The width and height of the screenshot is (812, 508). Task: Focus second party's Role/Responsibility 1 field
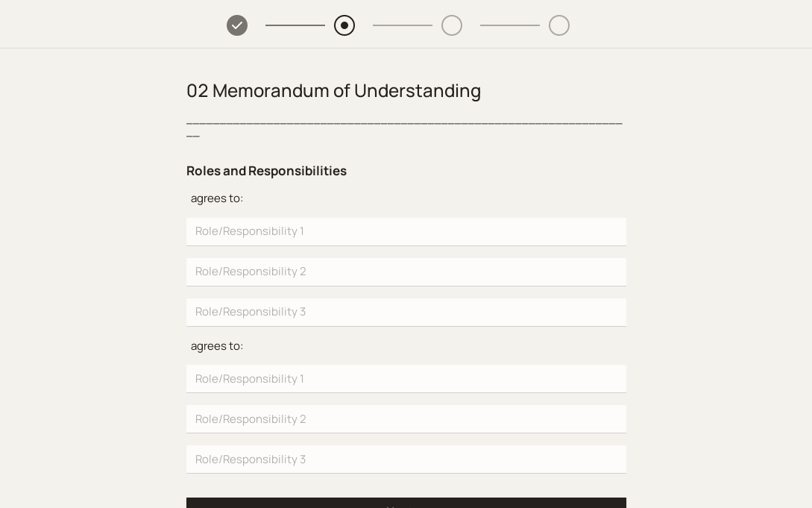(x=406, y=379)
